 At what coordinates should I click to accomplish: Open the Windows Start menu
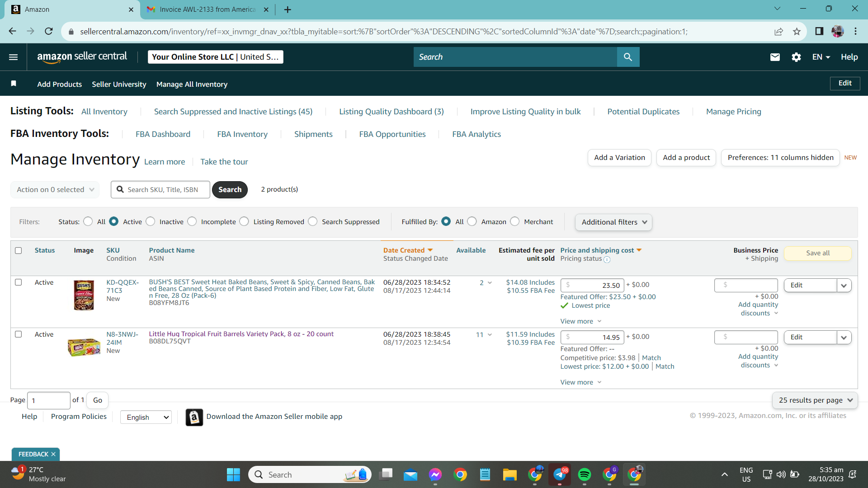pyautogui.click(x=233, y=475)
